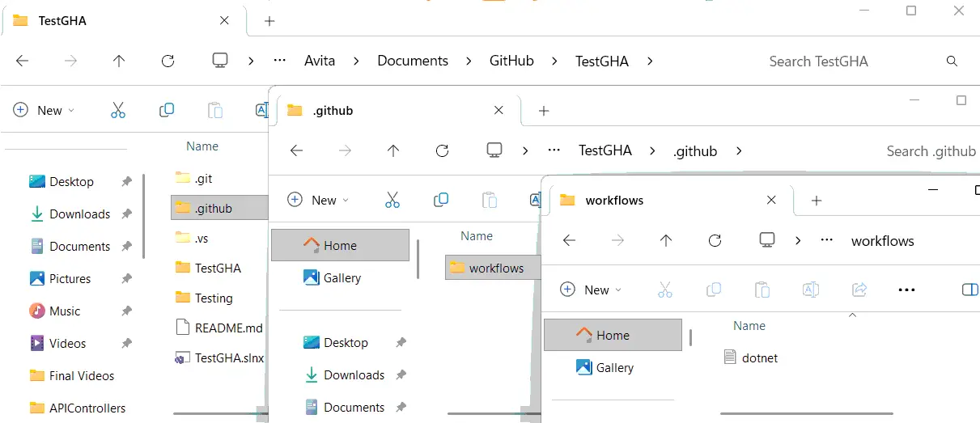This screenshot has width=980, height=423.
Task: Expand chevron after TestGHA in top address bar
Action: (649, 61)
